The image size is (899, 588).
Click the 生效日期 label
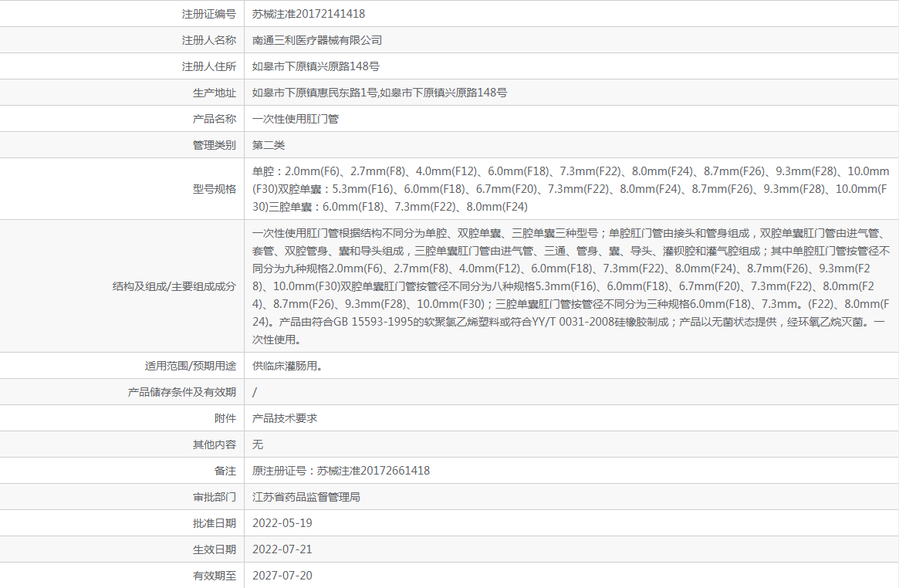tap(215, 549)
